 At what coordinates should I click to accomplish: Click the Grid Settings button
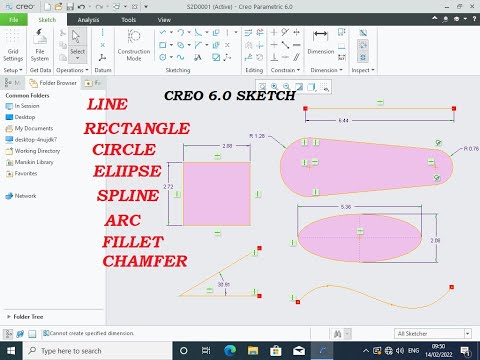pyautogui.click(x=13, y=45)
